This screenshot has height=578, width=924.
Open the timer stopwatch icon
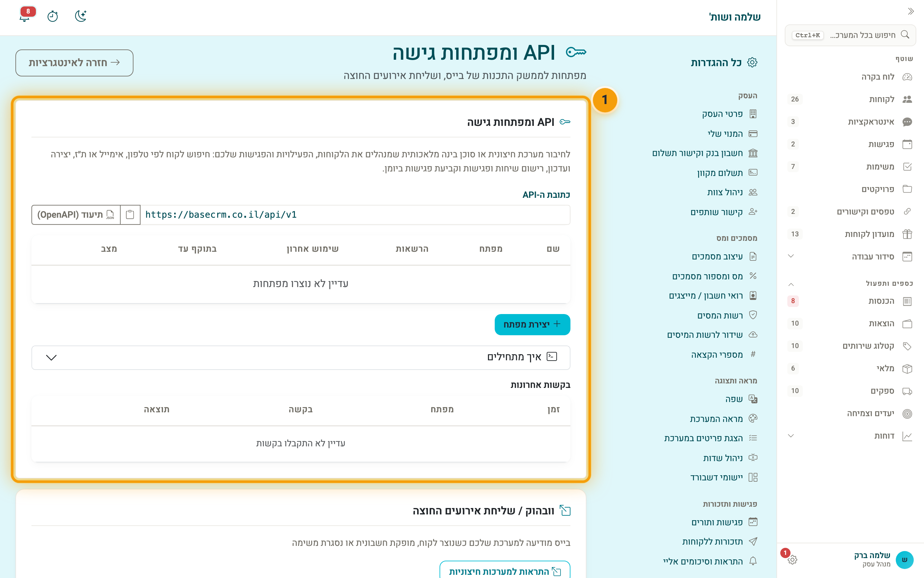coord(53,16)
